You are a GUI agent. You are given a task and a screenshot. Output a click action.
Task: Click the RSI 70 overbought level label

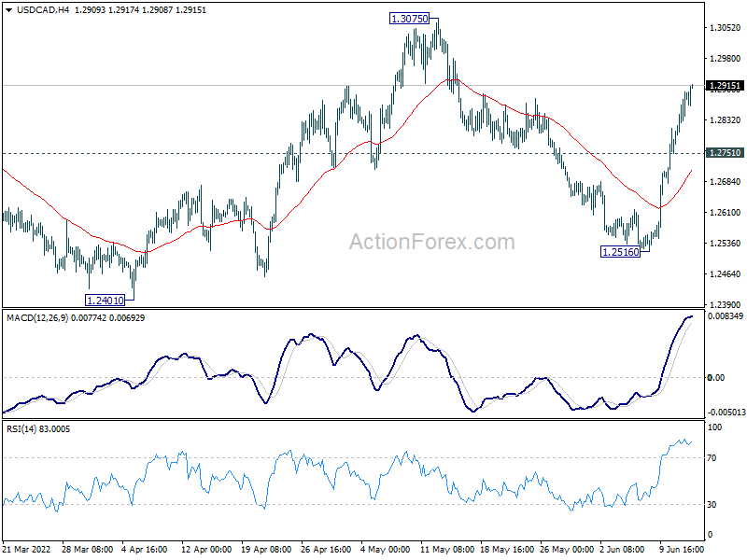coord(712,458)
